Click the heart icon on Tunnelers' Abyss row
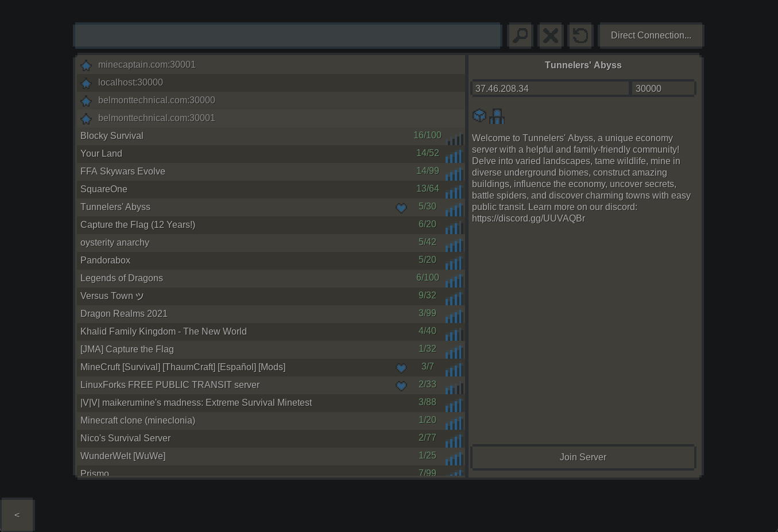 click(401, 208)
